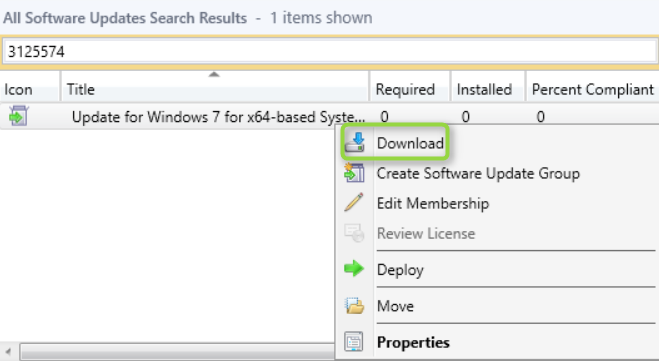Viewport: 659px width, 361px height.
Task: Click the Download icon in context menu
Action: pos(355,142)
